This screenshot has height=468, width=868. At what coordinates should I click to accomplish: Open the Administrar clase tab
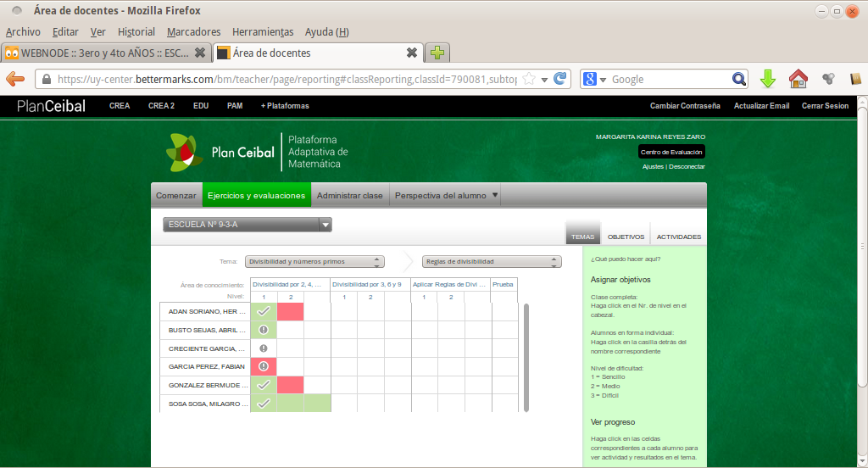(x=349, y=195)
